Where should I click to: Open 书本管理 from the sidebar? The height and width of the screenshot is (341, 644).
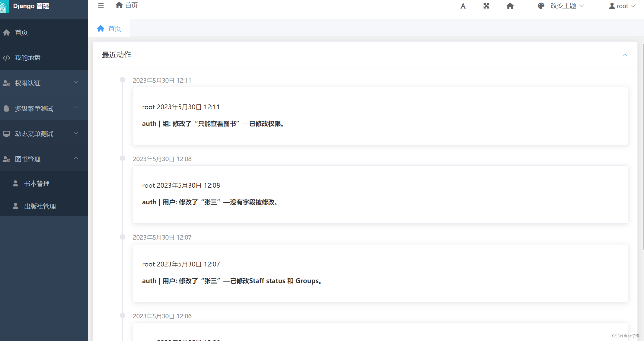tap(37, 183)
